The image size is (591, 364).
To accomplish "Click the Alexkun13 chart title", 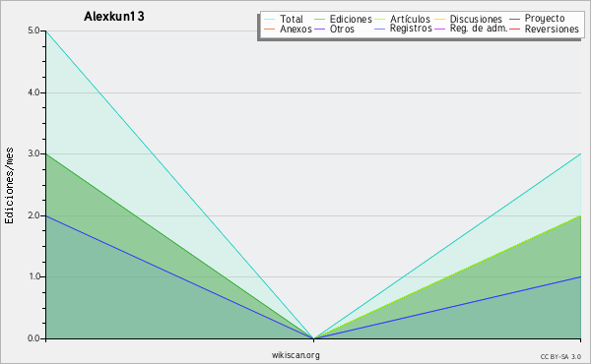I will click(114, 17).
